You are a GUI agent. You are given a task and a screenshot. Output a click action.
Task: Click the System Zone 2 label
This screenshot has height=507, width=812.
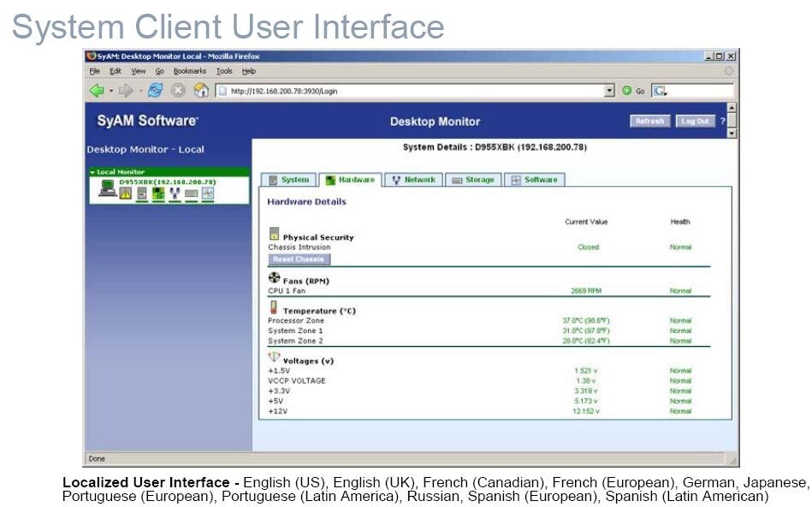pyautogui.click(x=295, y=341)
